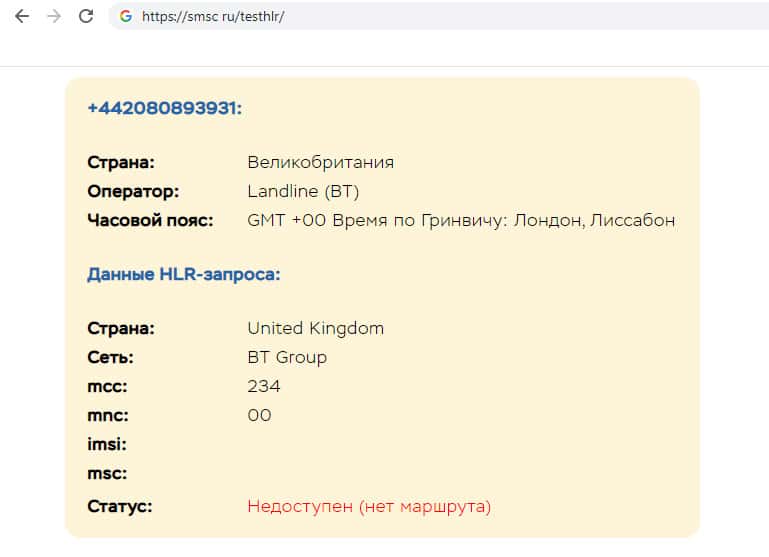Click the Google icon in address bar
This screenshot has height=557, width=769.
pyautogui.click(x=126, y=16)
